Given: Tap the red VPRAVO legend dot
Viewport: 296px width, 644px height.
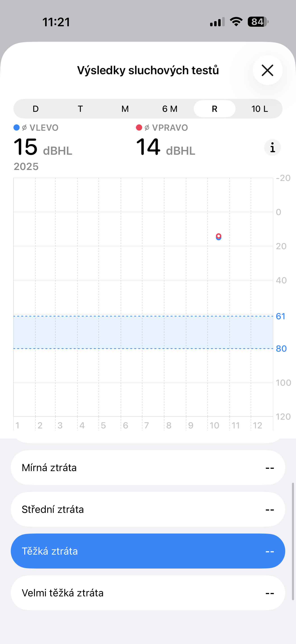Looking at the screenshot, I should (x=139, y=128).
